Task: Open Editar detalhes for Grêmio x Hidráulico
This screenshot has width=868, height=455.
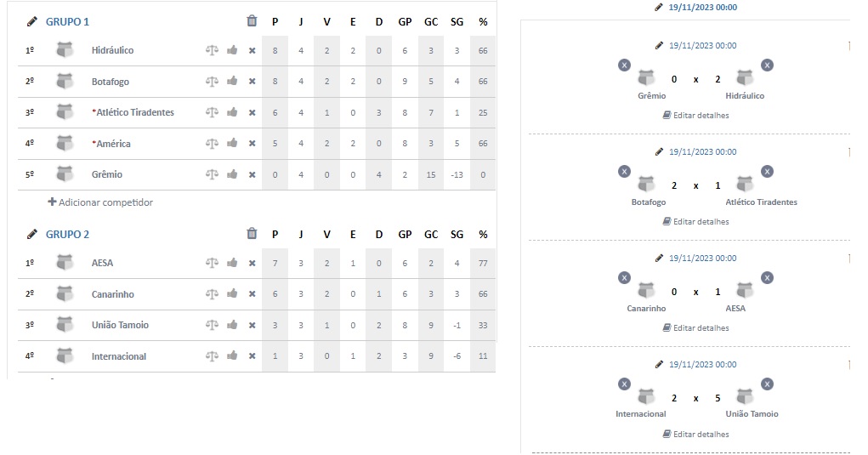Action: coord(695,115)
